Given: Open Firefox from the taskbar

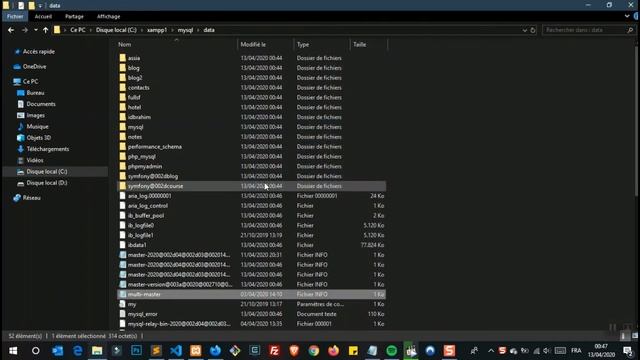Looking at the screenshot, I should tap(333, 351).
